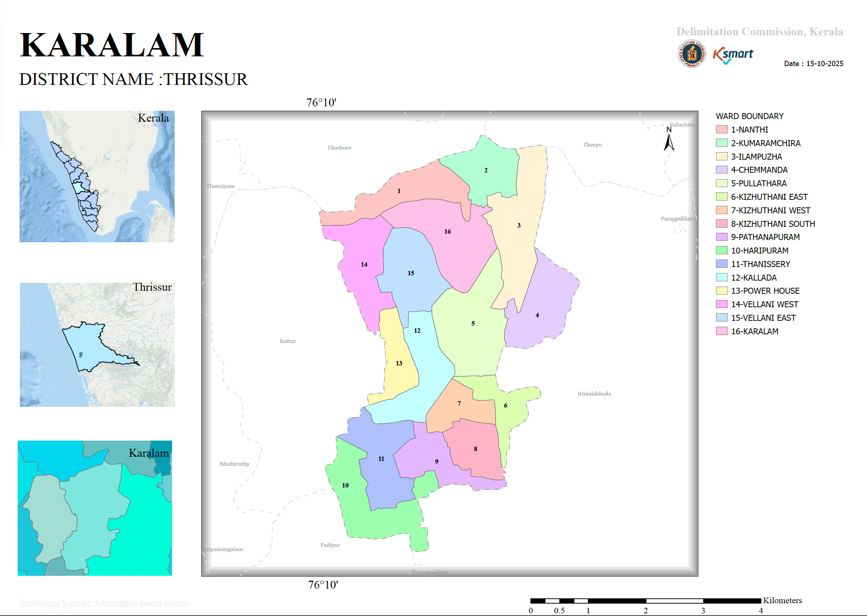The image size is (867, 616).
Task: Click the 15-VELLANI EAST legend label
Action: (763, 318)
